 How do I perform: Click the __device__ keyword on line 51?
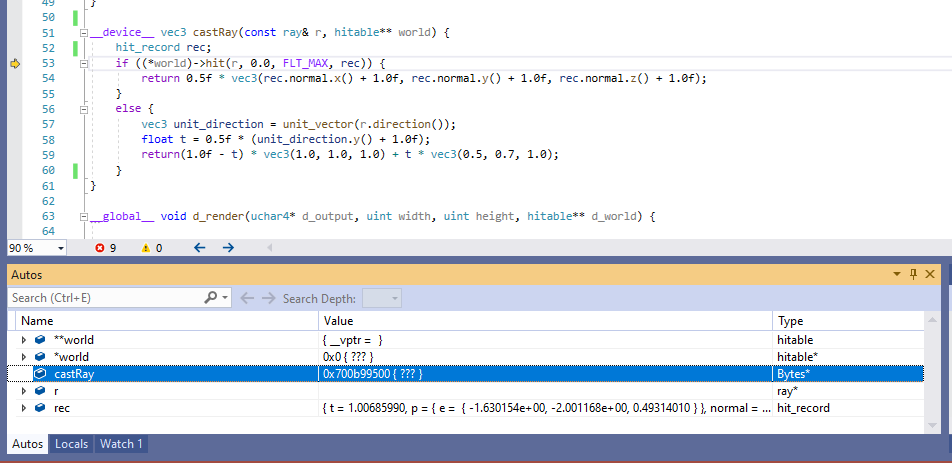122,33
